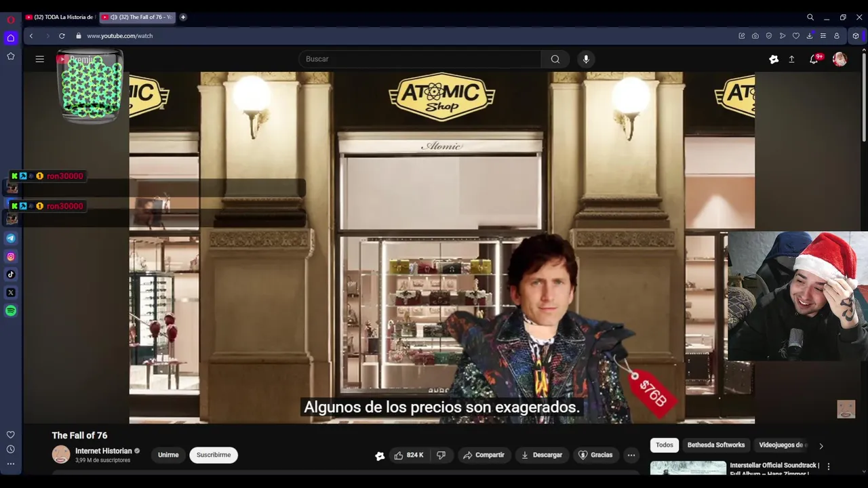Image resolution: width=868 pixels, height=488 pixels.
Task: Open YouTube notifications bell
Action: 814,60
